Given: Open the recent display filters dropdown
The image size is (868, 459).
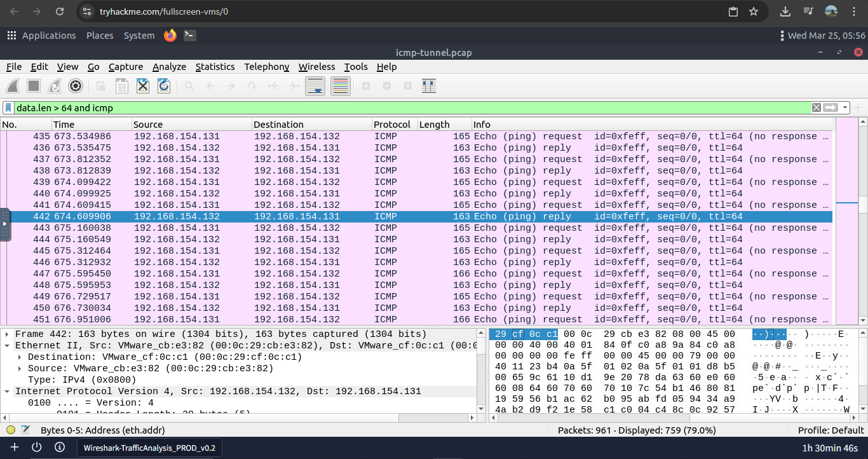Looking at the screenshot, I should [846, 107].
